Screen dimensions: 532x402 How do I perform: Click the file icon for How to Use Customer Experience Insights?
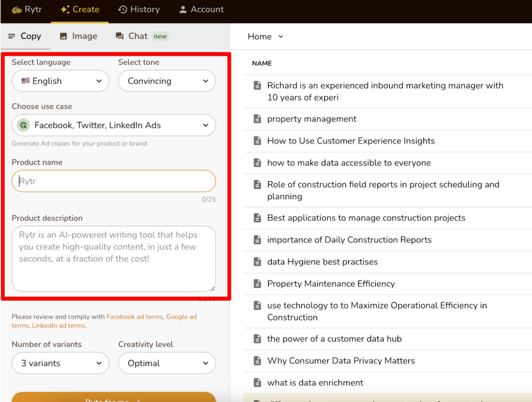[x=257, y=141]
